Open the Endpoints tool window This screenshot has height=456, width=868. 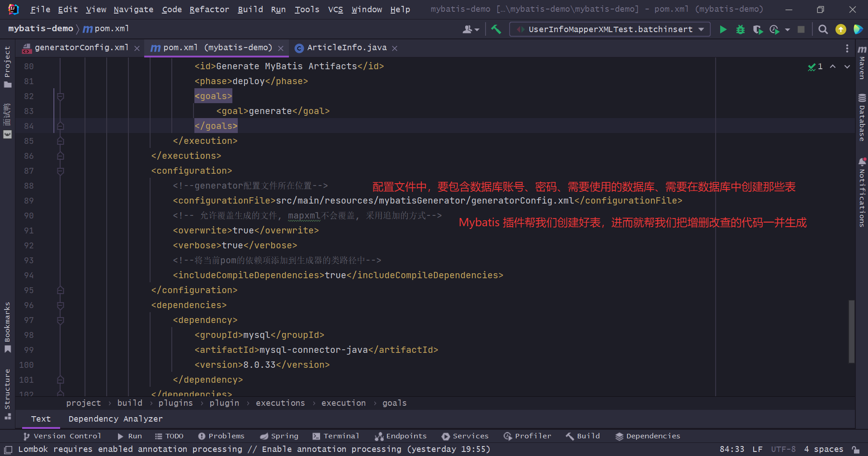tap(401, 436)
